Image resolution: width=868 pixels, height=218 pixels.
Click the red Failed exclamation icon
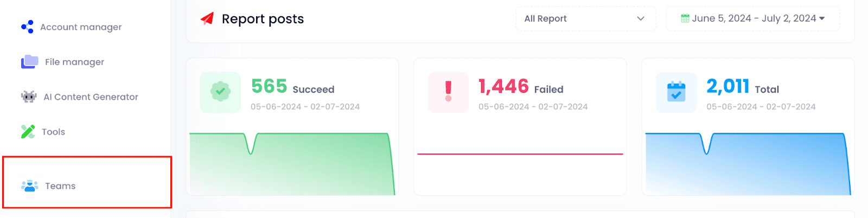[448, 92]
